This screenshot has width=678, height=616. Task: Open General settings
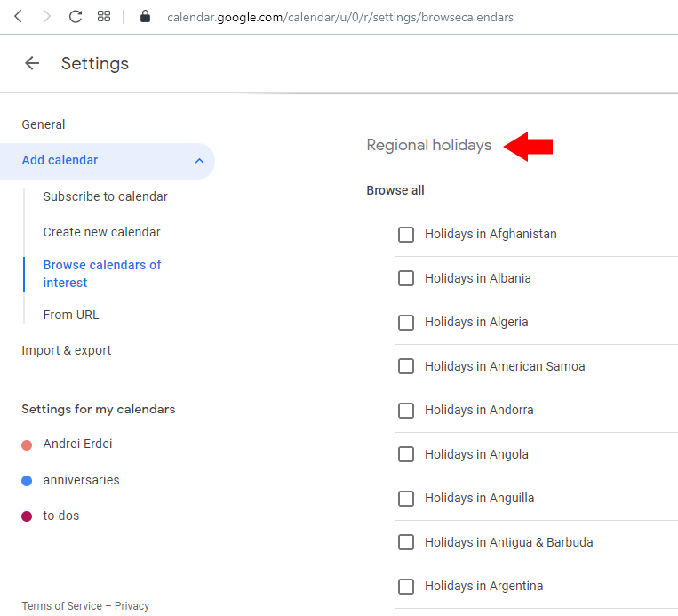point(44,124)
